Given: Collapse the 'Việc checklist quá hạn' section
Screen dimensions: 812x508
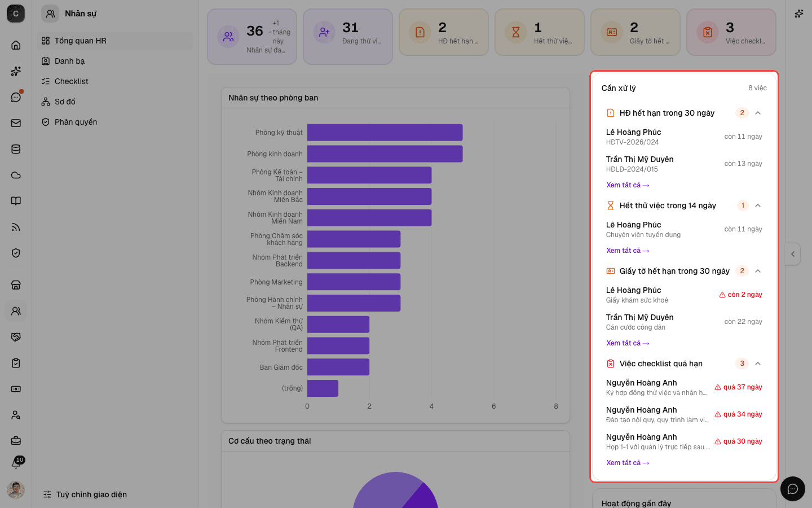Looking at the screenshot, I should 758,364.
